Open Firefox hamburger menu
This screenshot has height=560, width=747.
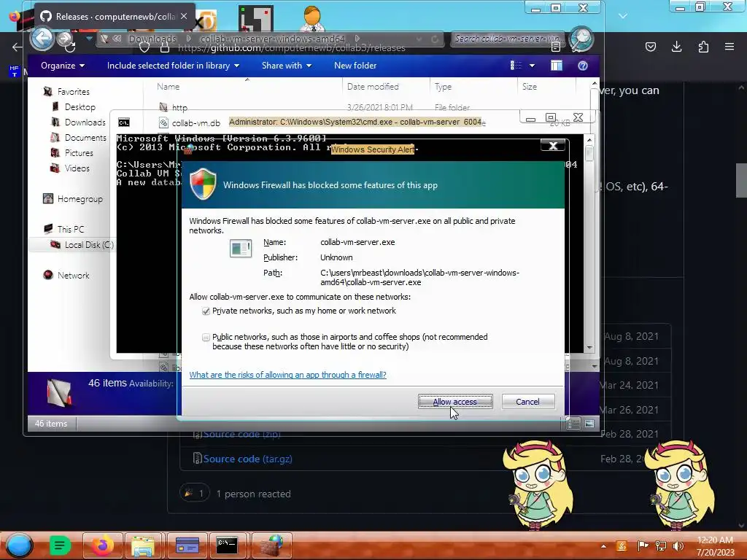[729, 47]
